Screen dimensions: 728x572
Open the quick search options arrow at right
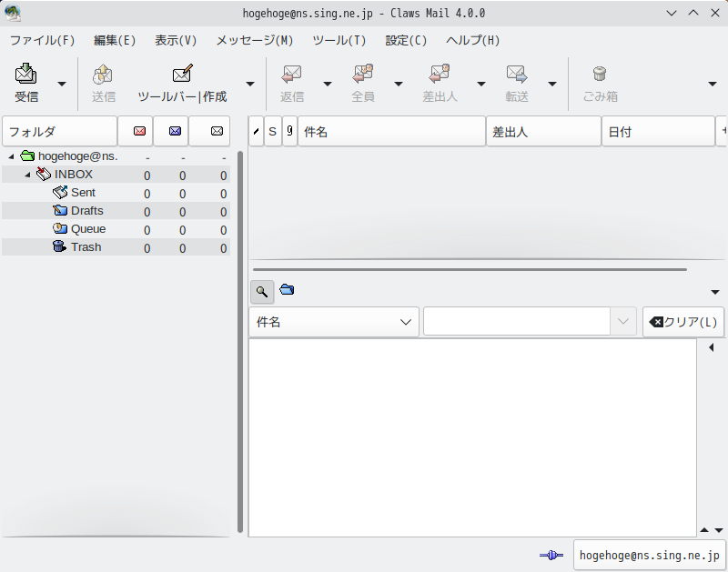pyautogui.click(x=715, y=292)
